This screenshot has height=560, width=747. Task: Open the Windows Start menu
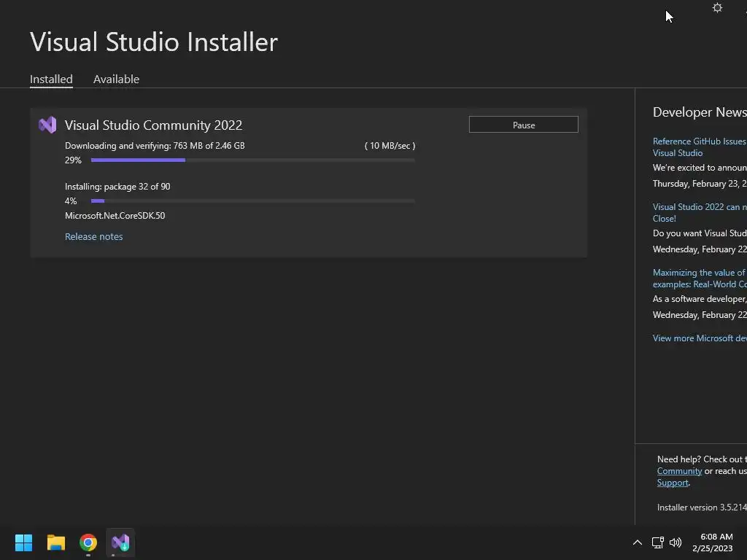pos(23,542)
